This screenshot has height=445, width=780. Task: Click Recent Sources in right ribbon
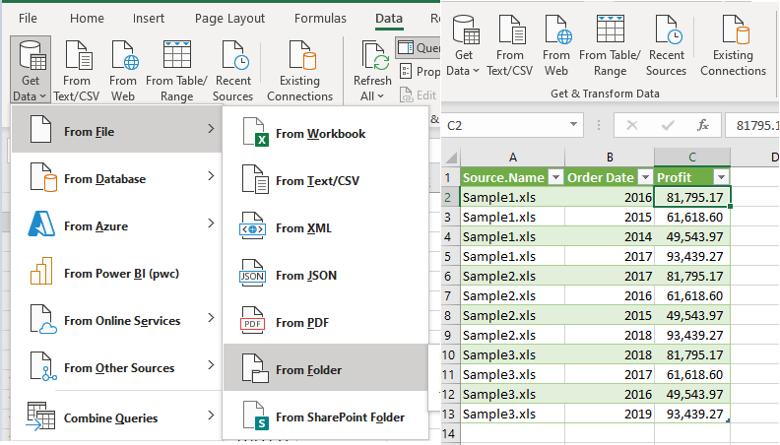[666, 46]
